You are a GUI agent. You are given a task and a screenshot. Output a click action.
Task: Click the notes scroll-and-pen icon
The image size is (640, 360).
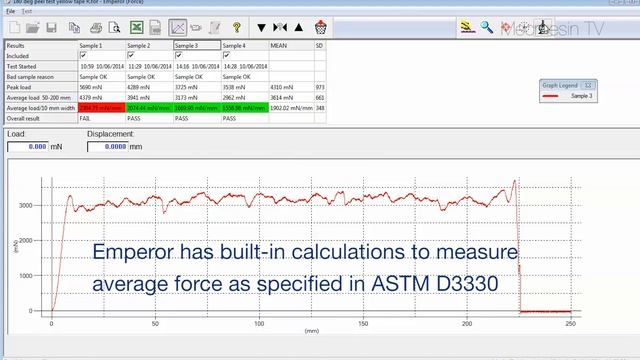215,28
